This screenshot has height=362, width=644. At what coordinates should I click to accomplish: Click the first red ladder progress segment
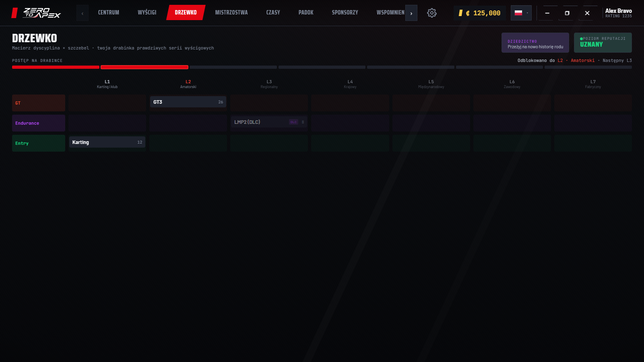[x=56, y=67]
